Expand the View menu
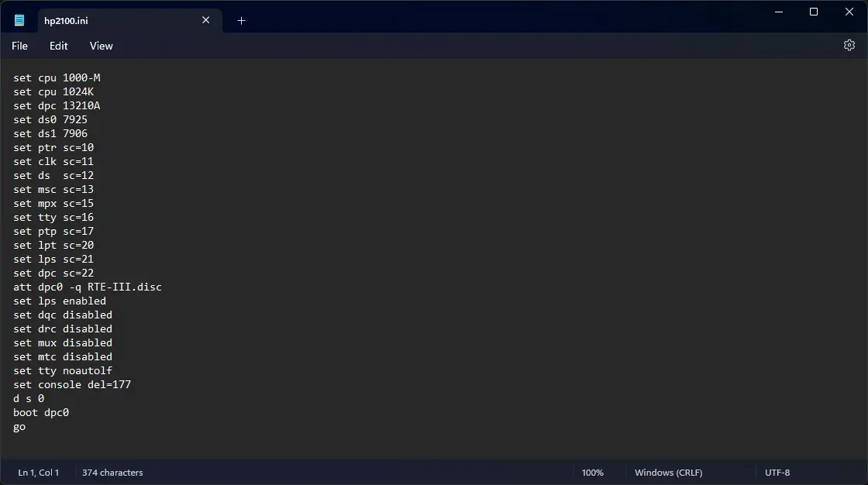The image size is (868, 485). tap(101, 46)
